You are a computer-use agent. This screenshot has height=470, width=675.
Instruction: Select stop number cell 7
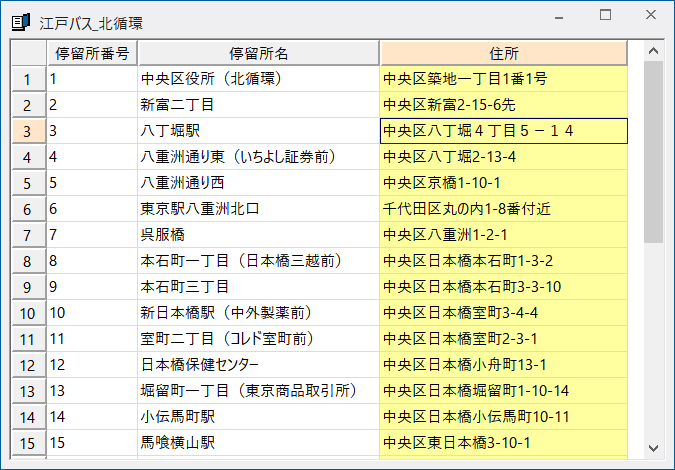[92, 234]
